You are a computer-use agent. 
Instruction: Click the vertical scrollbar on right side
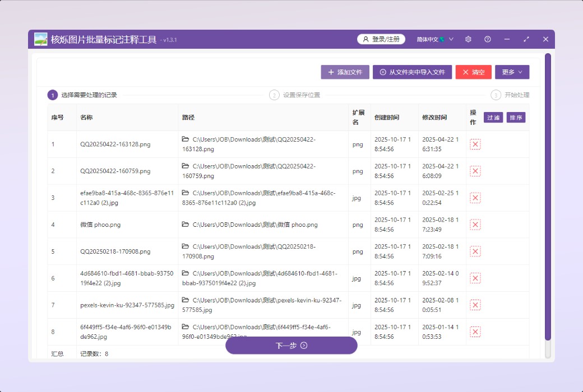point(548,196)
